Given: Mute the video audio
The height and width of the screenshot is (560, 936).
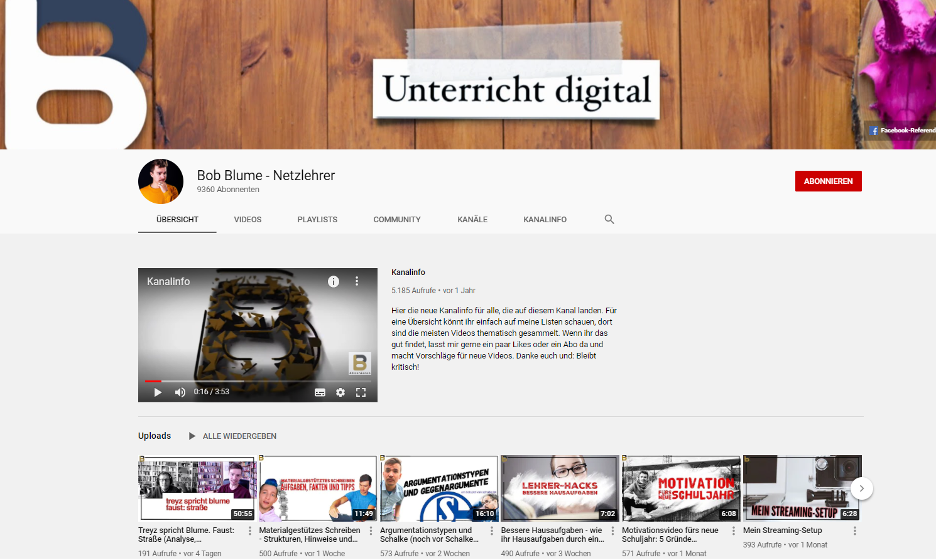Looking at the screenshot, I should tap(180, 392).
